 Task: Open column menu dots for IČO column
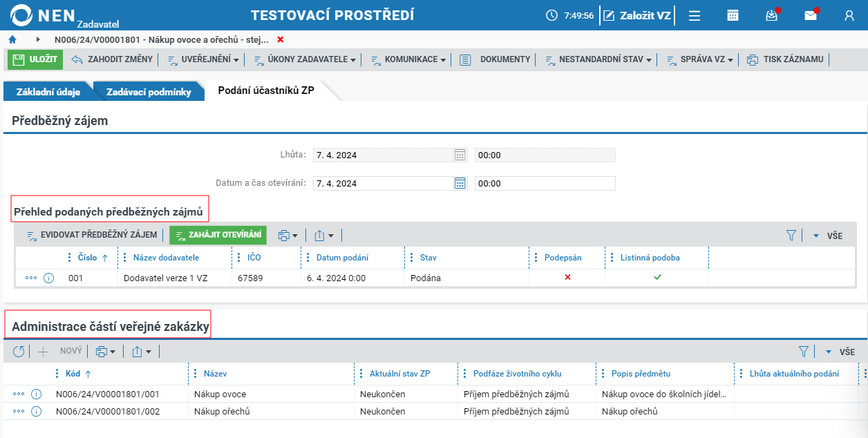[x=240, y=258]
